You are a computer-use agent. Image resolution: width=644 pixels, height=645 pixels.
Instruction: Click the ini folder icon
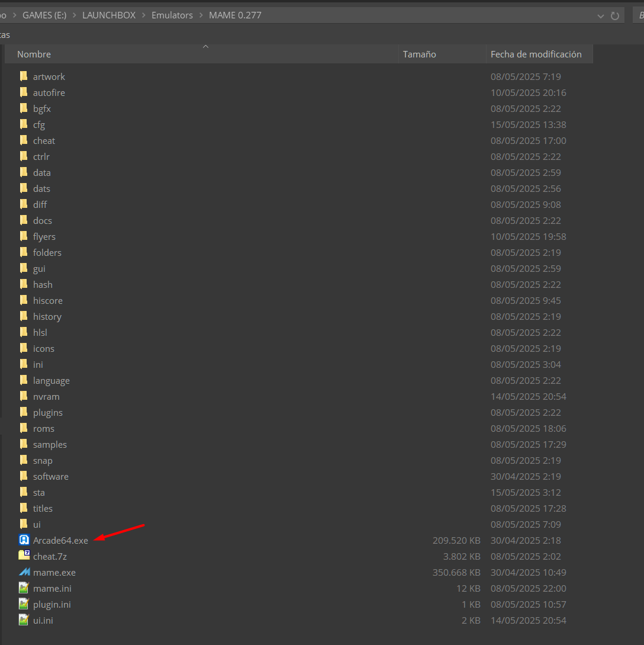pyautogui.click(x=24, y=364)
